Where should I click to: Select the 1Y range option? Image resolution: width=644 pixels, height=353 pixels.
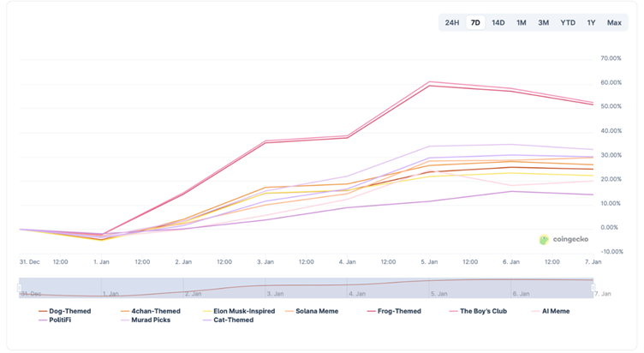coord(591,22)
